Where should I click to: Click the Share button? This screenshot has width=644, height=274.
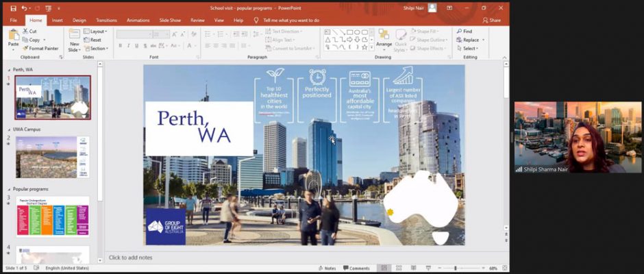click(492, 20)
